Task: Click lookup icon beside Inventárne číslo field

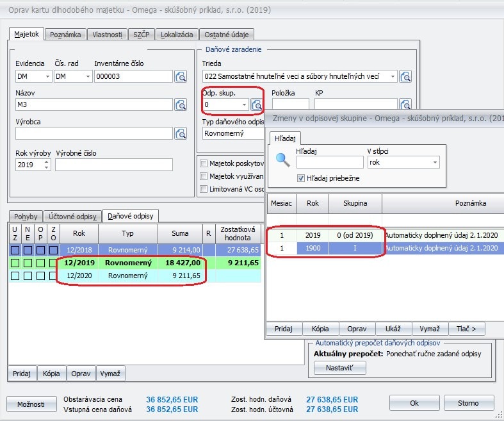Action: pyautogui.click(x=181, y=77)
